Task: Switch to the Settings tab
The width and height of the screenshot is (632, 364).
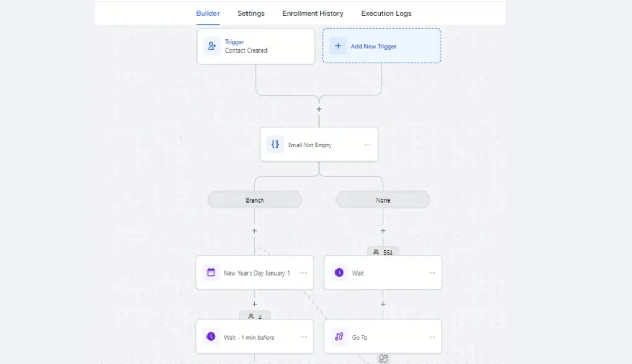Action: coord(251,13)
